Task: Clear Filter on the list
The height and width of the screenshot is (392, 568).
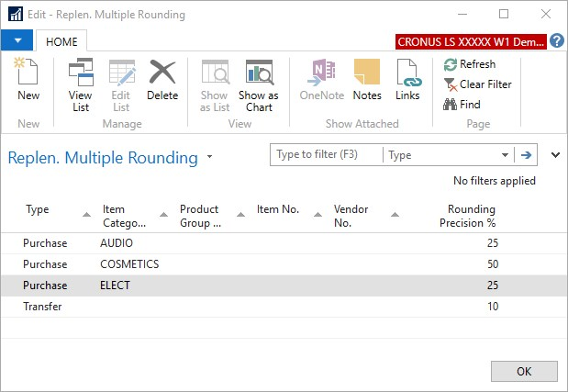Action: point(477,84)
